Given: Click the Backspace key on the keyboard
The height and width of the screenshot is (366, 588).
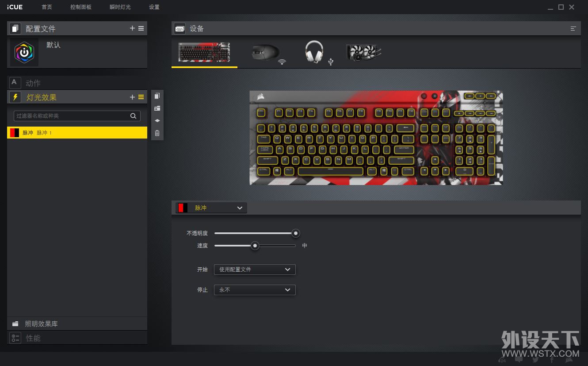Looking at the screenshot, I should click(x=405, y=128).
